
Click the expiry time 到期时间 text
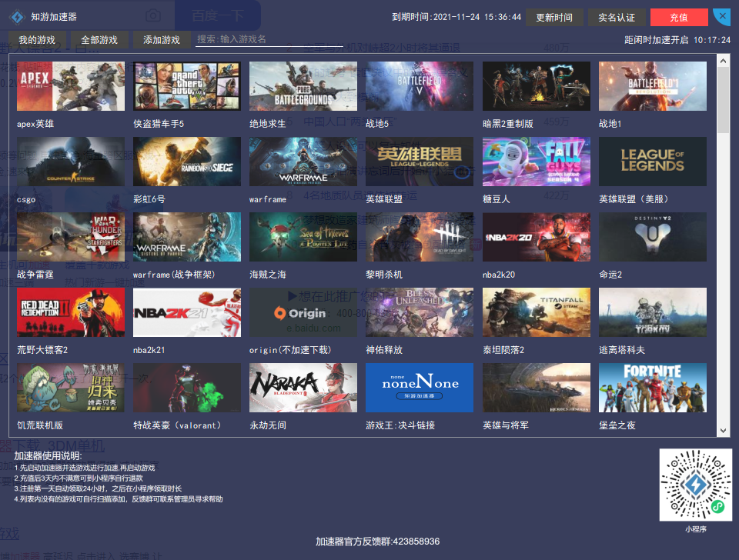(x=456, y=17)
